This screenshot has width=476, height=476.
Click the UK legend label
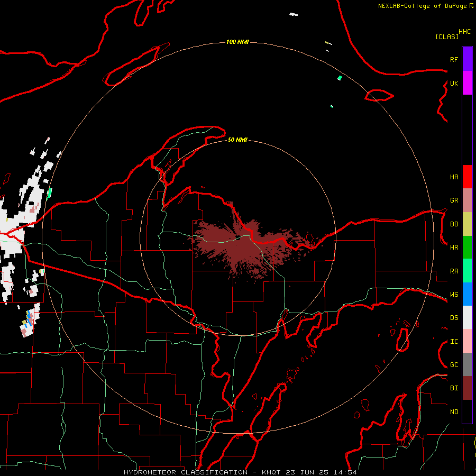point(454,84)
